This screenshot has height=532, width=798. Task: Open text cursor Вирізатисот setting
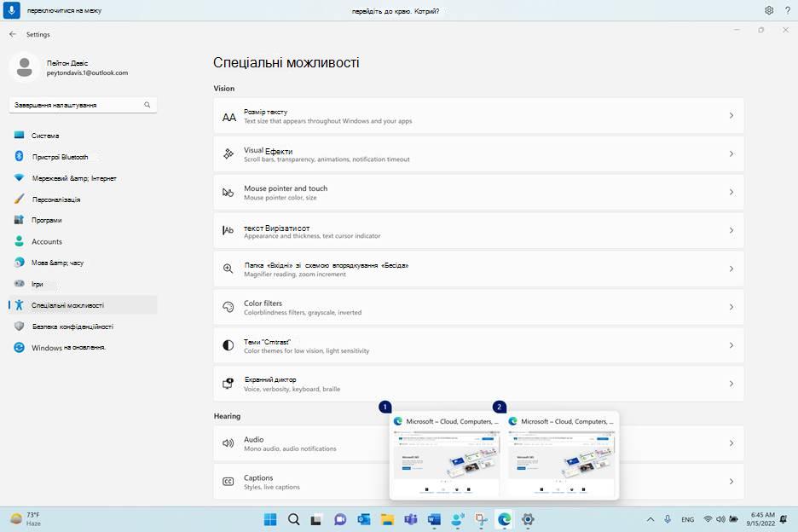click(478, 230)
